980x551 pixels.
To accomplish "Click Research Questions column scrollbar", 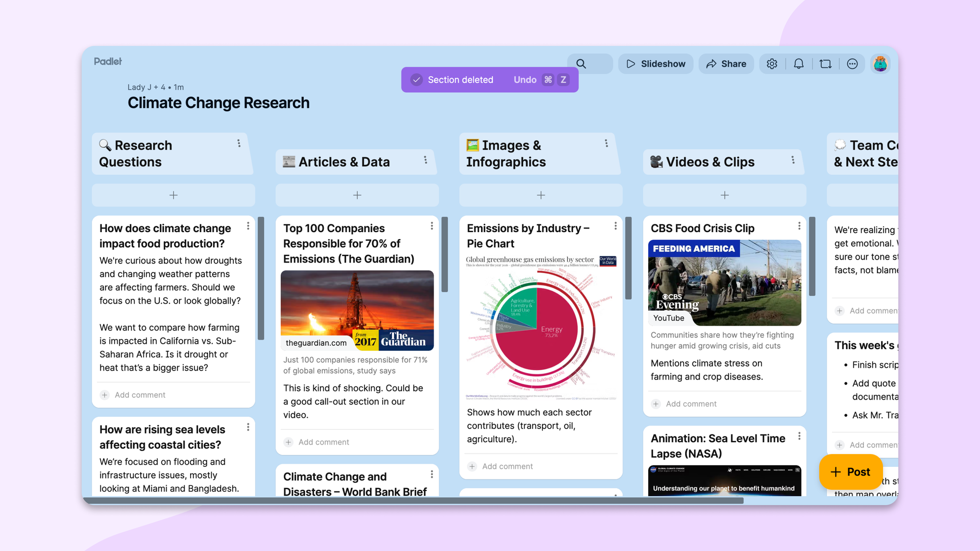I will [261, 278].
